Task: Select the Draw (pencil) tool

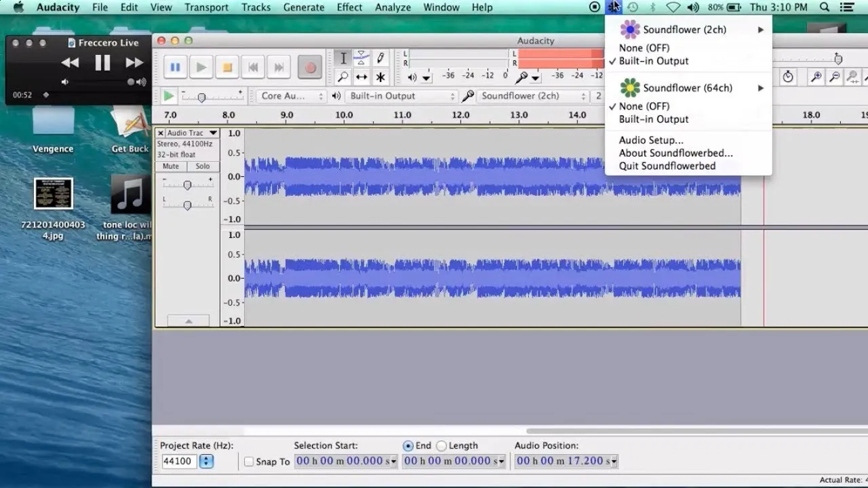Action: (x=381, y=58)
